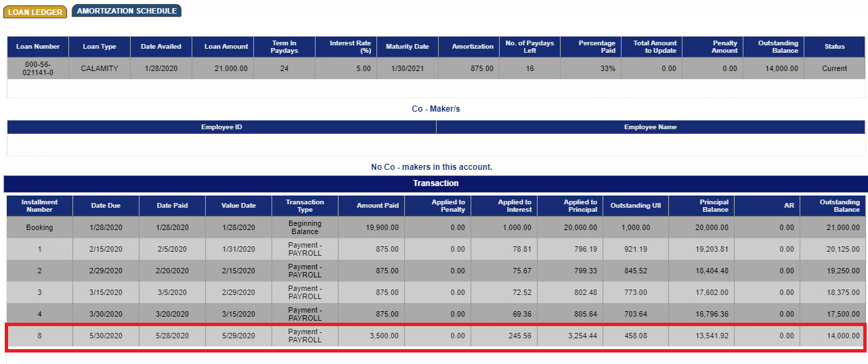Click the Maturity Date value 1/30/2021

(x=408, y=68)
